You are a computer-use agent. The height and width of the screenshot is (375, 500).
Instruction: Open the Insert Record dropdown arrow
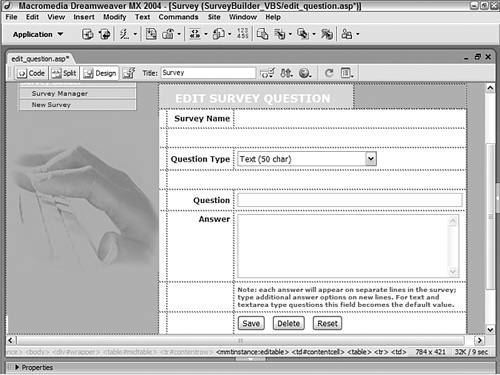point(290,34)
